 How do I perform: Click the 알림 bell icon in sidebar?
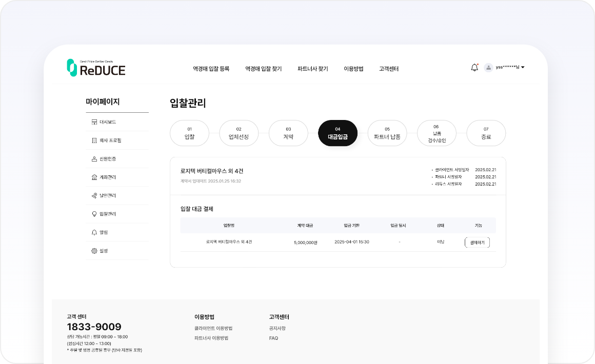pos(94,232)
